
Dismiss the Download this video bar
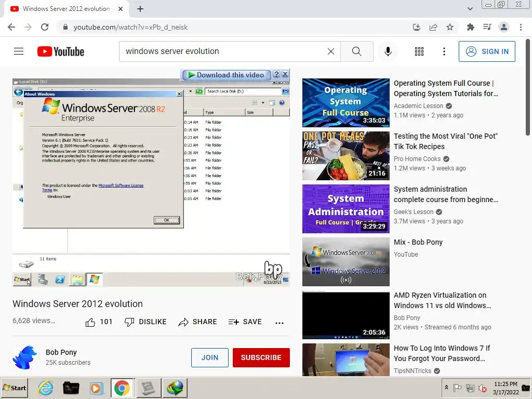coord(285,74)
